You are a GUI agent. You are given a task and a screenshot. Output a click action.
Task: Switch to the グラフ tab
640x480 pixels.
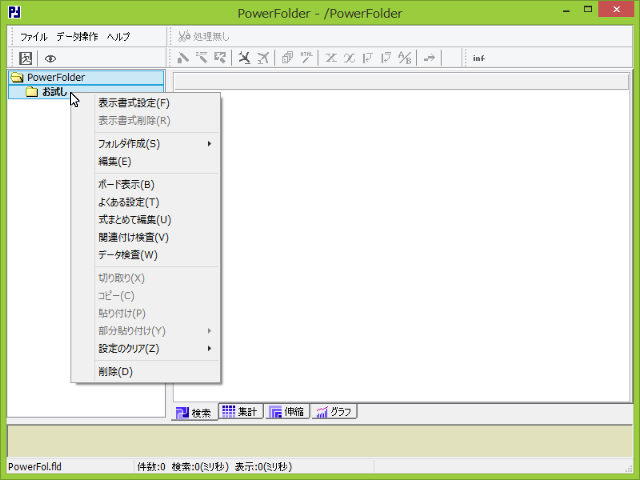[x=334, y=411]
